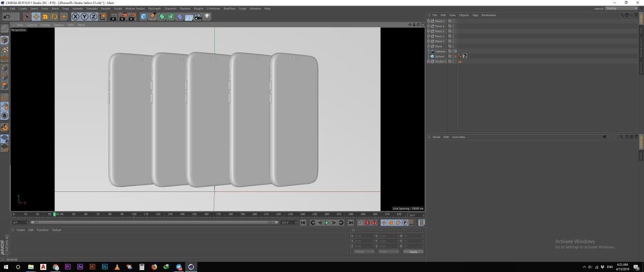Open Attribute Manager User Data menu

coord(458,137)
